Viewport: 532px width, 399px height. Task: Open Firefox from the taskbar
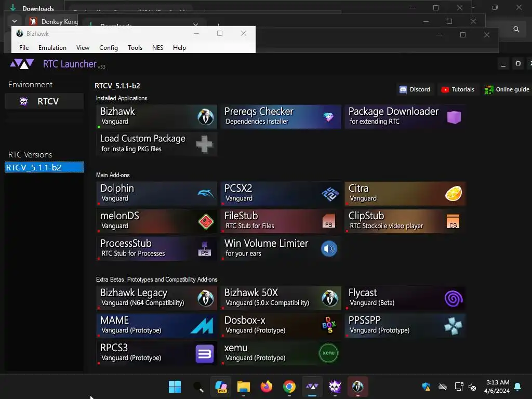pos(267,387)
